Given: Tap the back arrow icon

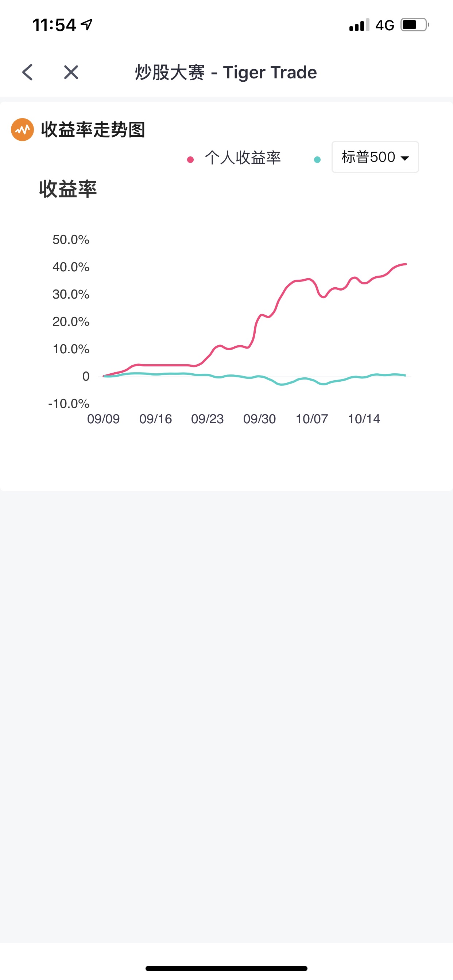Looking at the screenshot, I should (27, 72).
